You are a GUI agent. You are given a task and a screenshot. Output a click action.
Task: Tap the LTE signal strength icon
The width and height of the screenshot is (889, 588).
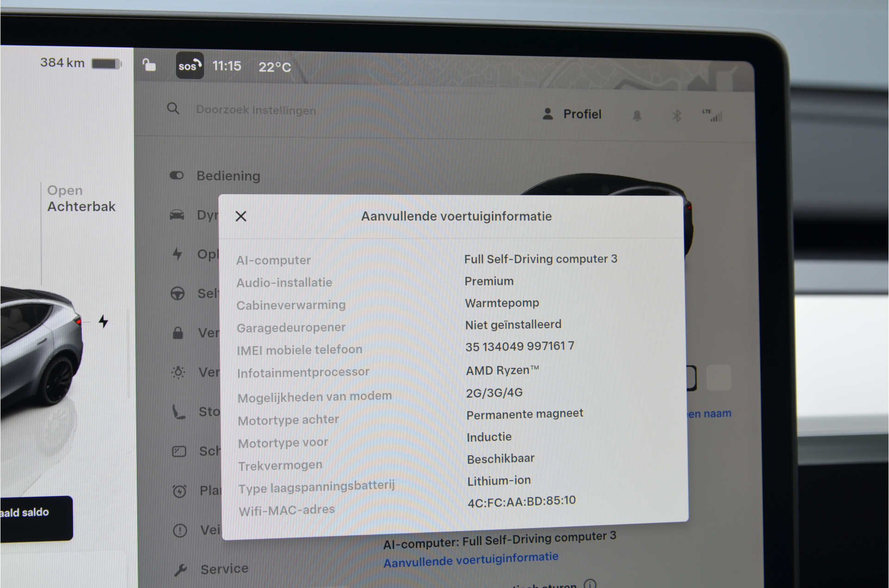(712, 115)
